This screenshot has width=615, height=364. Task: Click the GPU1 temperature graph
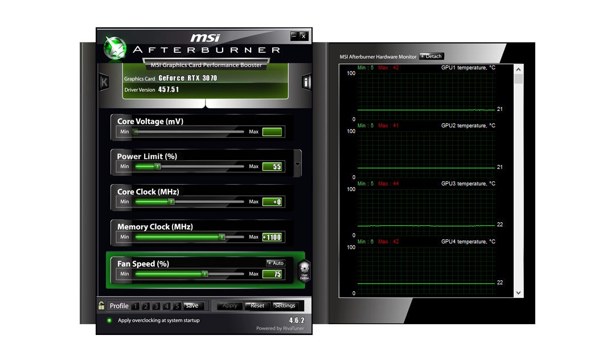[427, 95]
